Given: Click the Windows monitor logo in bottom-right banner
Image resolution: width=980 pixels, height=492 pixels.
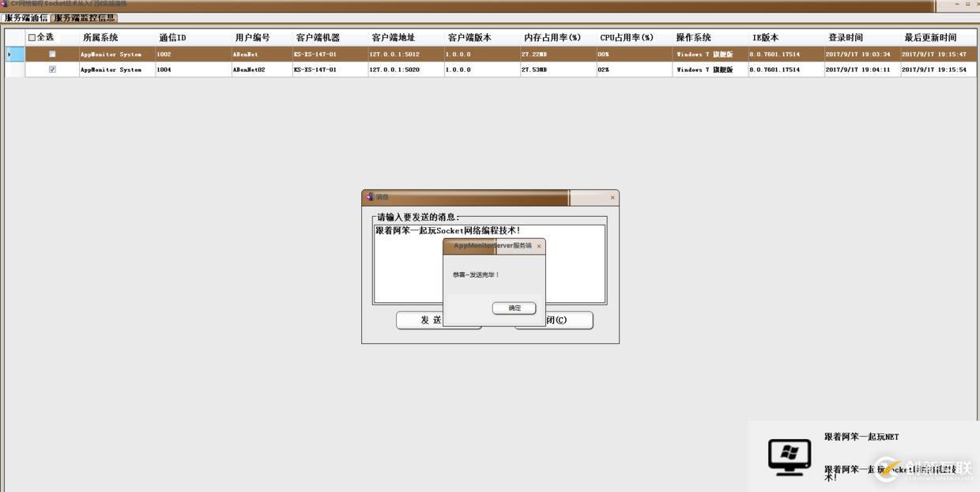Looking at the screenshot, I should click(788, 456).
